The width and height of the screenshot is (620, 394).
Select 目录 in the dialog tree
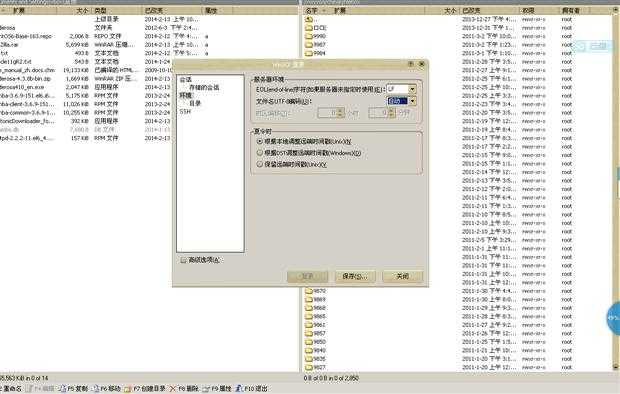coord(195,103)
